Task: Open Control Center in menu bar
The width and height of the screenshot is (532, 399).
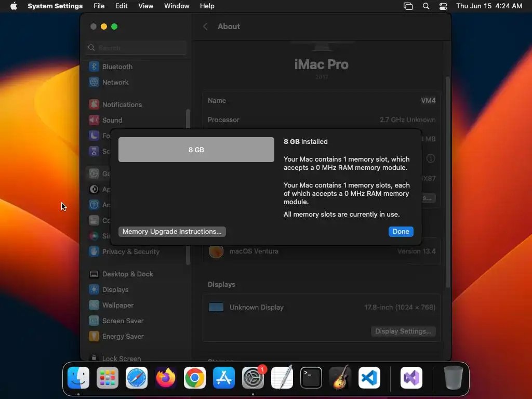Action: [x=443, y=6]
